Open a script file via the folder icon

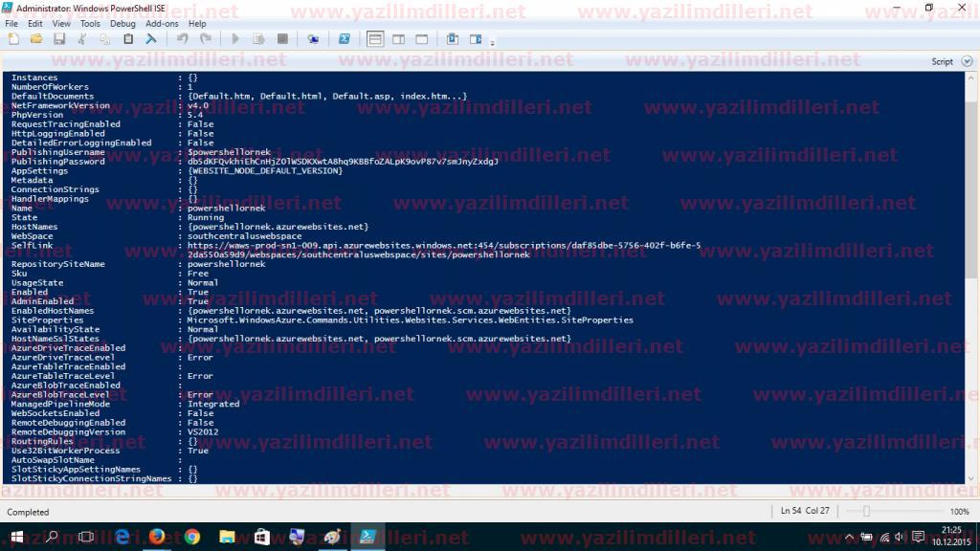click(36, 39)
